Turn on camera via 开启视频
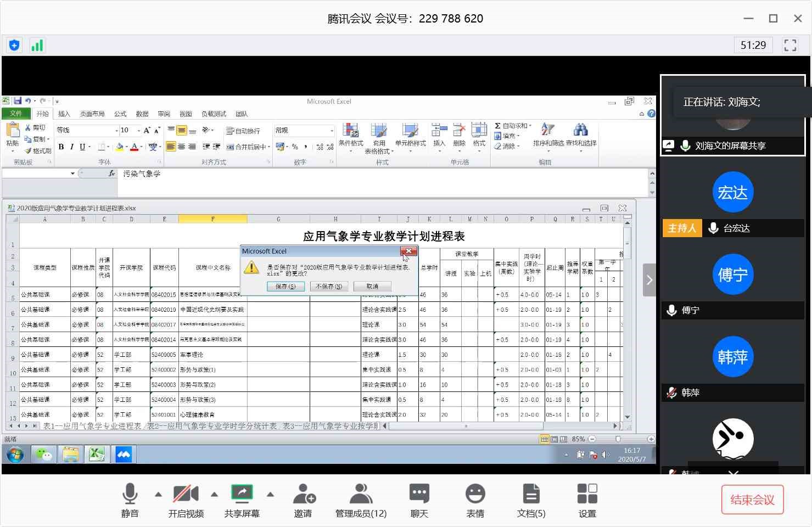 tap(186, 494)
